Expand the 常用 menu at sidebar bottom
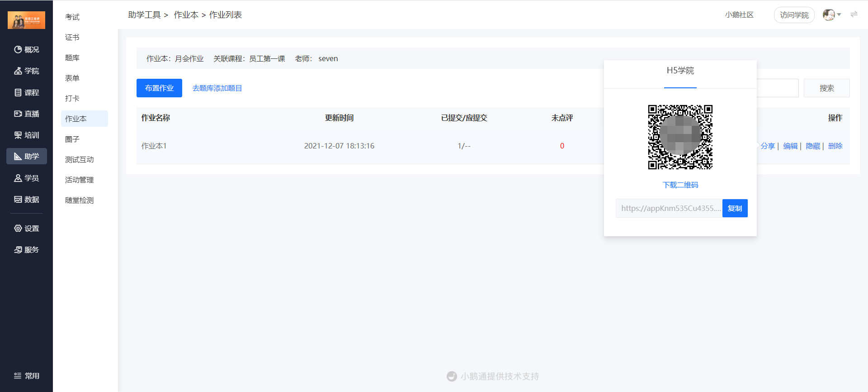The width and height of the screenshot is (868, 392). click(x=26, y=376)
